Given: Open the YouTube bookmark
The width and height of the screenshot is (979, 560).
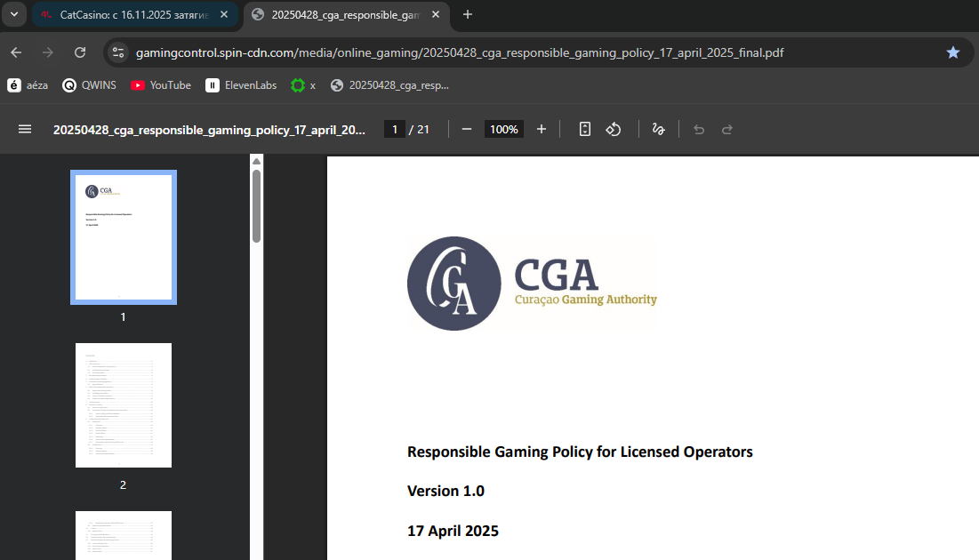Looking at the screenshot, I should click(161, 85).
